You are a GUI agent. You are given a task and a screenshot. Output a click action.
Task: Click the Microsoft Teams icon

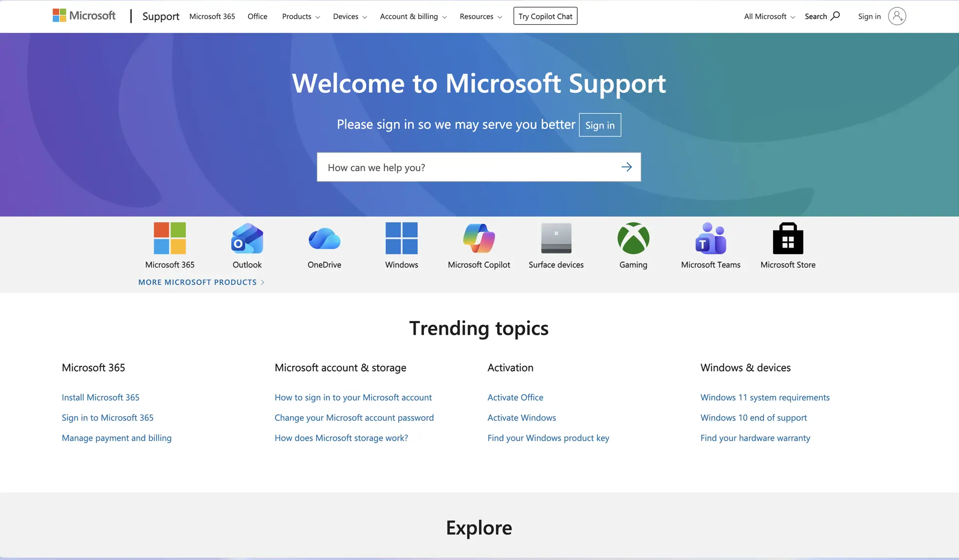click(x=710, y=238)
